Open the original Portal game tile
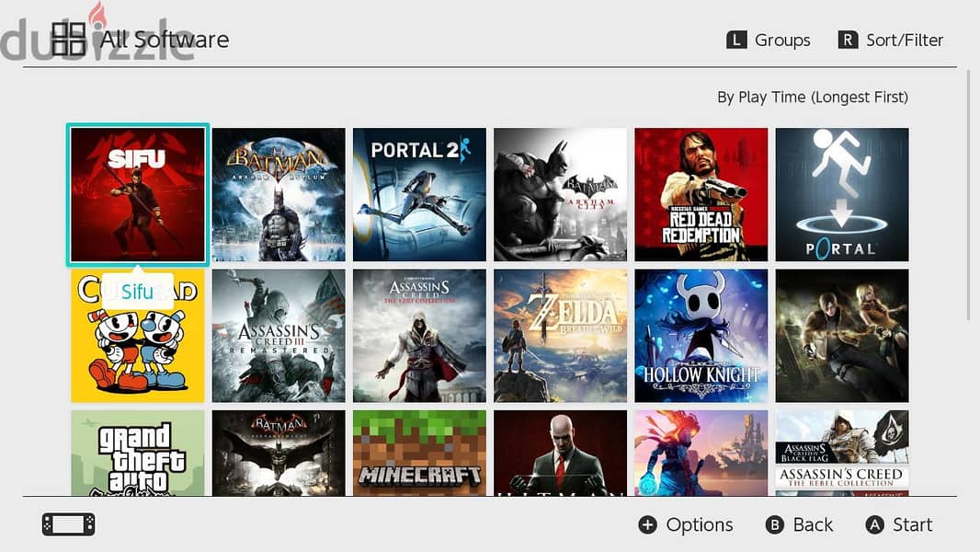Viewport: 980px width, 552px height. coord(842,194)
